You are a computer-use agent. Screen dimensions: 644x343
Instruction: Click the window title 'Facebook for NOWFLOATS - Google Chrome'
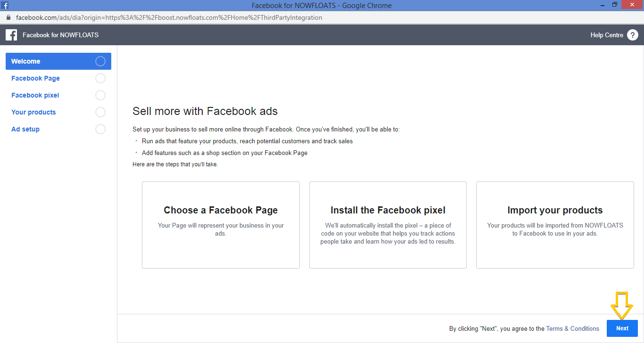point(322,6)
